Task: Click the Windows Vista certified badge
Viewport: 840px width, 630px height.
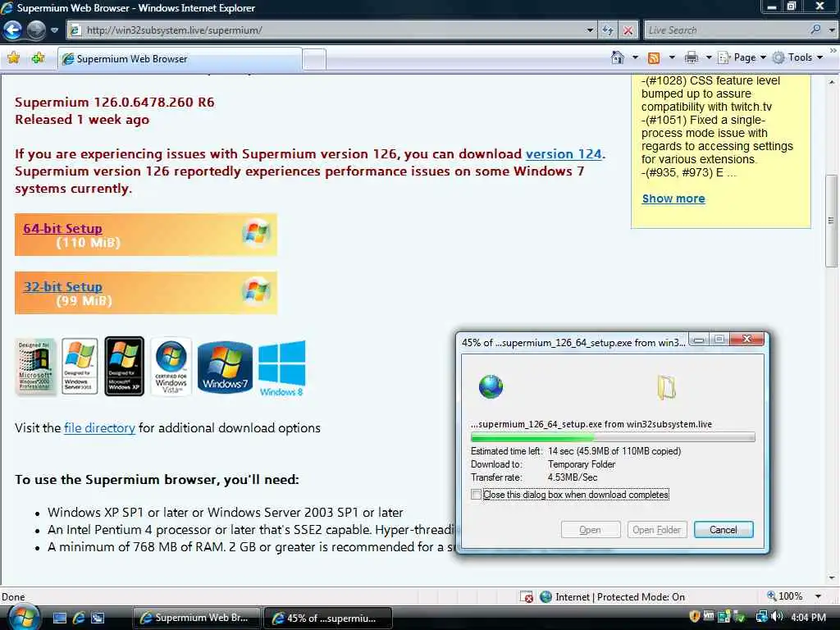Action: 171,367
